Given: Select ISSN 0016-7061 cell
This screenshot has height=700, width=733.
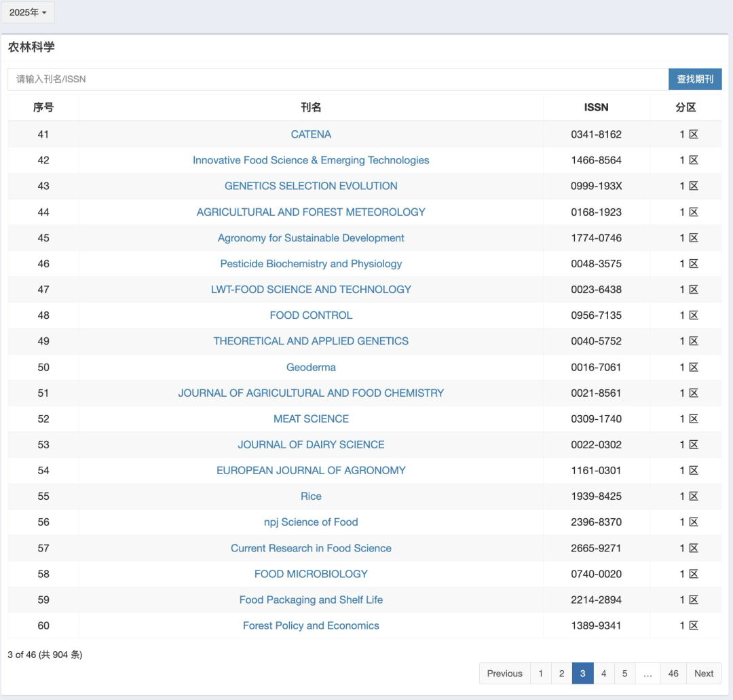Looking at the screenshot, I should (596, 367).
